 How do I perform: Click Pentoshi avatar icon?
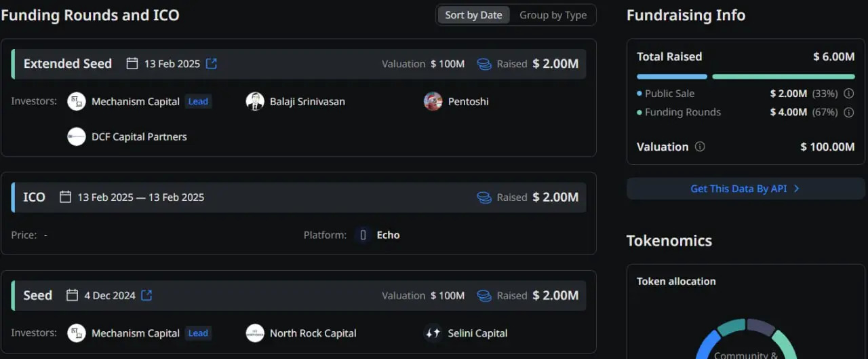(x=433, y=102)
